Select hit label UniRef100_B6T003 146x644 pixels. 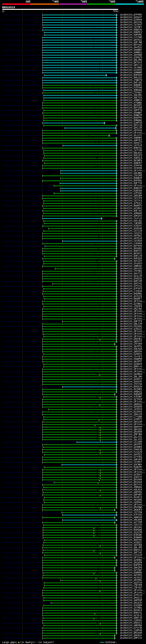[131, 63]
